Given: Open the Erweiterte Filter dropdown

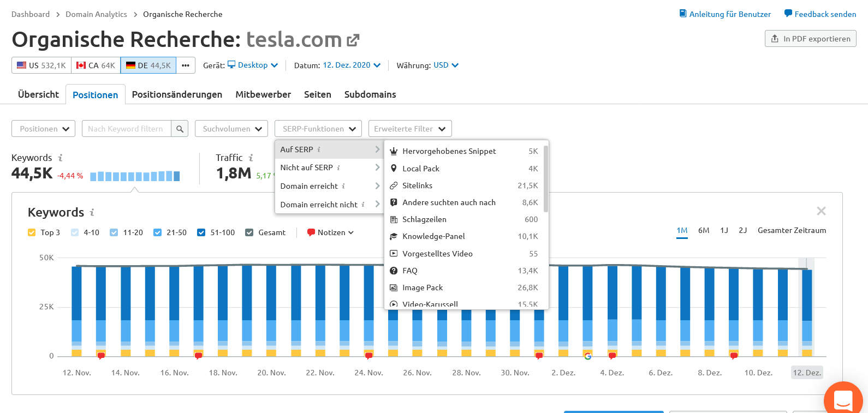Looking at the screenshot, I should (x=410, y=129).
